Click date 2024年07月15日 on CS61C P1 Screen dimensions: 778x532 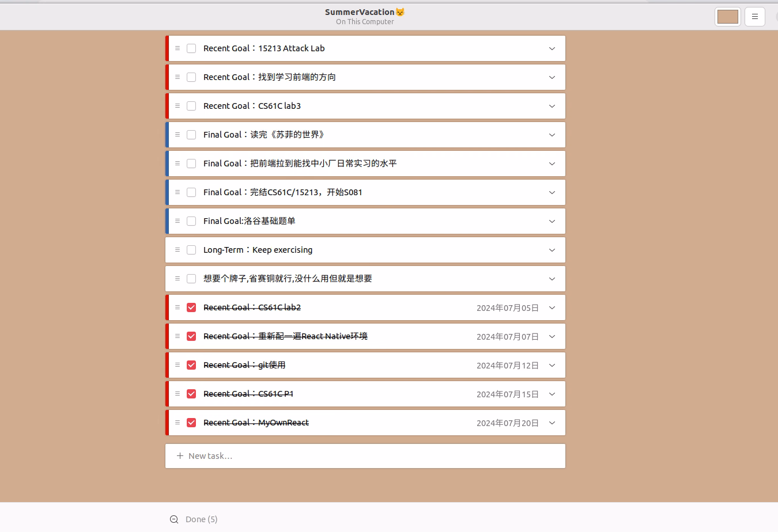pos(508,394)
